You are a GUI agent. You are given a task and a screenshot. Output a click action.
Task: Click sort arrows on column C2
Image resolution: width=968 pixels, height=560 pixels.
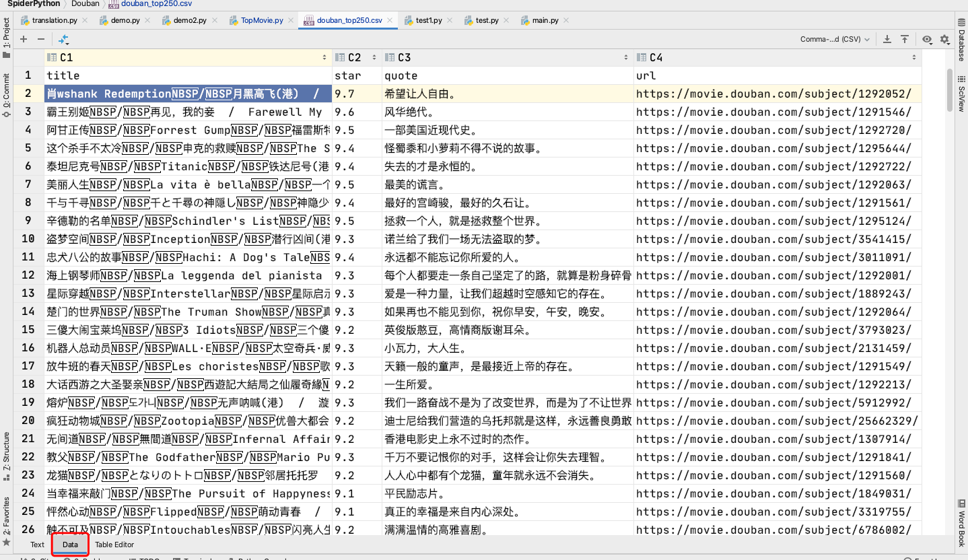375,58
